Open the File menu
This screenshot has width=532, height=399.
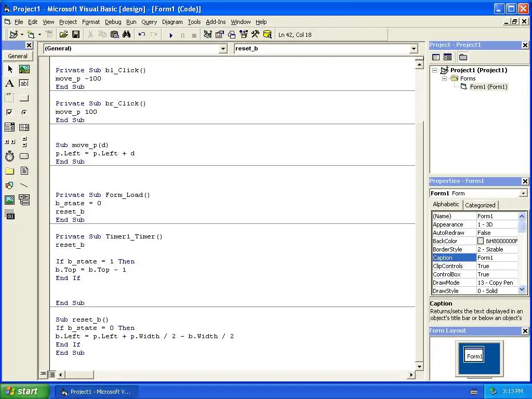(x=19, y=22)
